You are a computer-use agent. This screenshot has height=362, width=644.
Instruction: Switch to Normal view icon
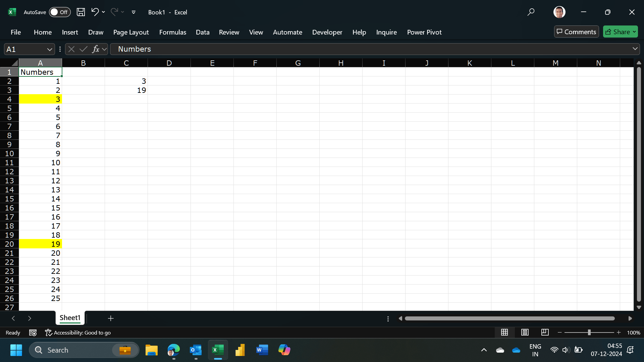point(504,332)
